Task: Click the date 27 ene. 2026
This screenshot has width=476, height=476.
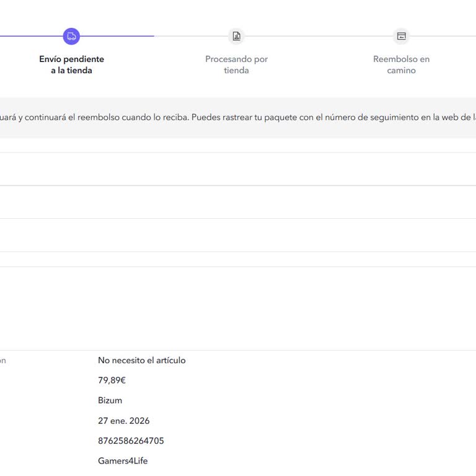Action: [123, 421]
